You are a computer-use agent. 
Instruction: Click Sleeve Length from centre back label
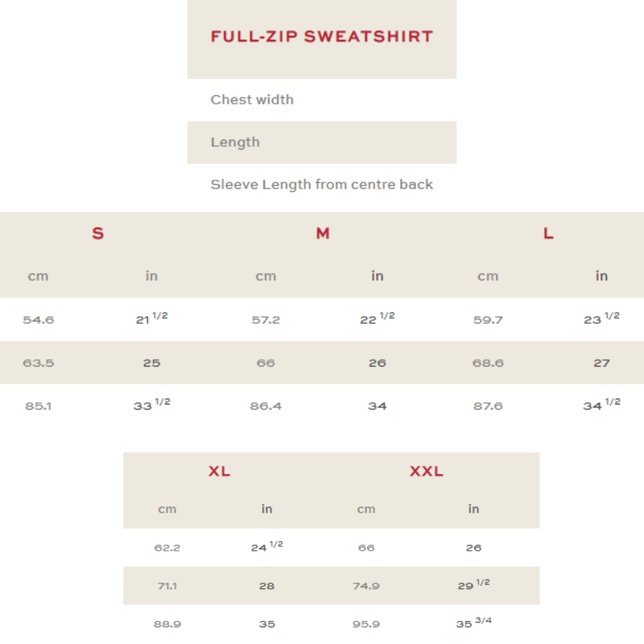click(321, 185)
